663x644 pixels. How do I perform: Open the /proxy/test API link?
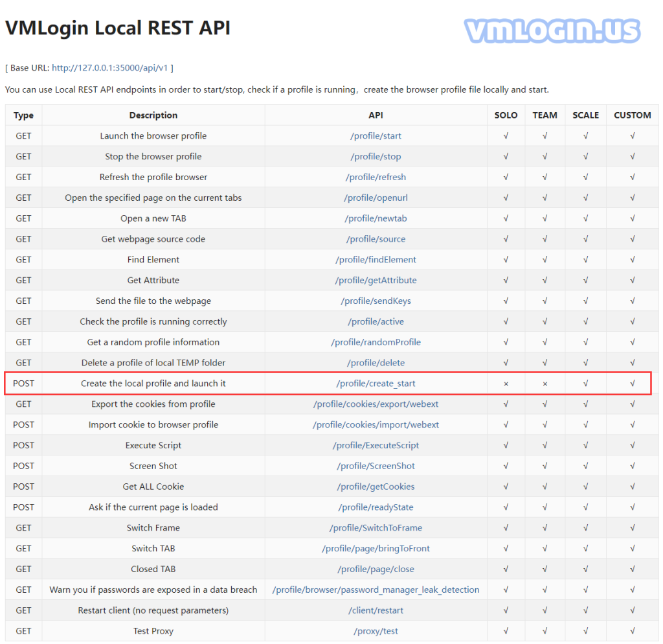coord(376,631)
